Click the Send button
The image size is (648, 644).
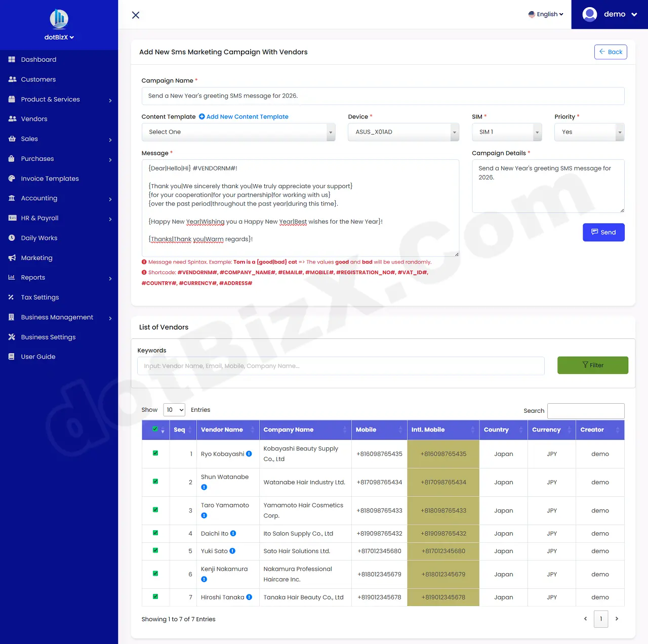click(603, 232)
